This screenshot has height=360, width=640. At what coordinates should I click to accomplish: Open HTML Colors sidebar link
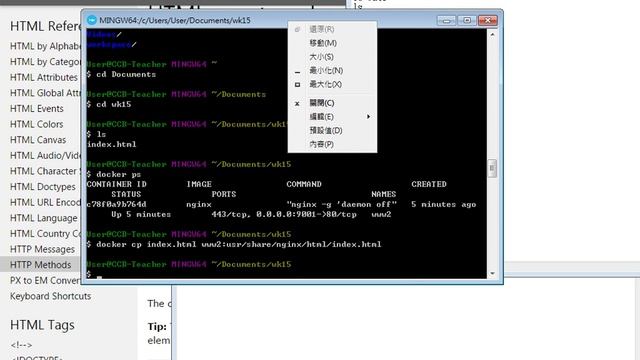pyautogui.click(x=36, y=124)
